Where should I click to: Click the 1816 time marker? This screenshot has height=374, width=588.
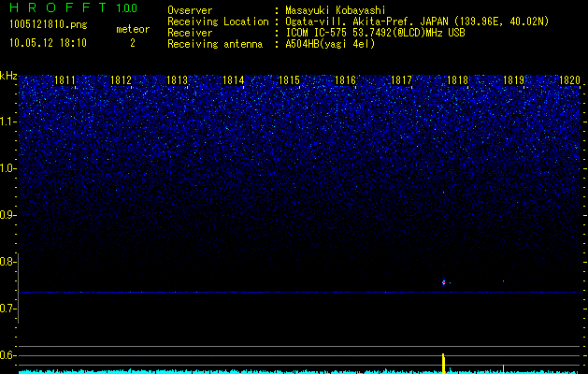click(345, 80)
